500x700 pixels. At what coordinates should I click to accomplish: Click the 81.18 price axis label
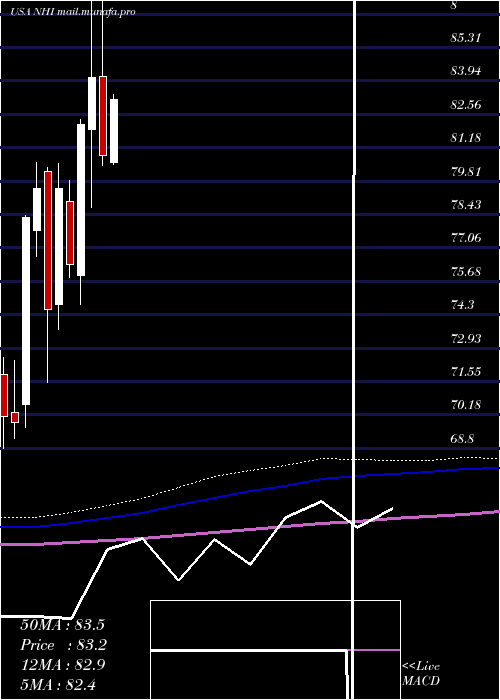[x=466, y=138]
